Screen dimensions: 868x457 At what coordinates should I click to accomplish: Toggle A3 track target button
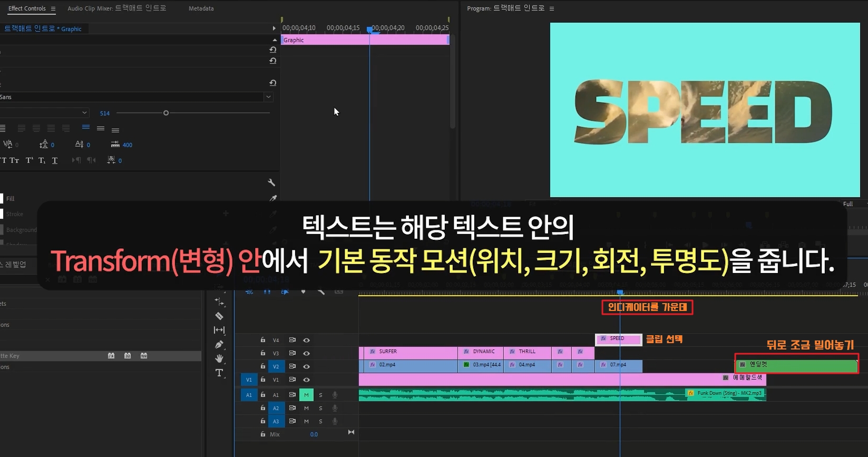click(x=276, y=421)
